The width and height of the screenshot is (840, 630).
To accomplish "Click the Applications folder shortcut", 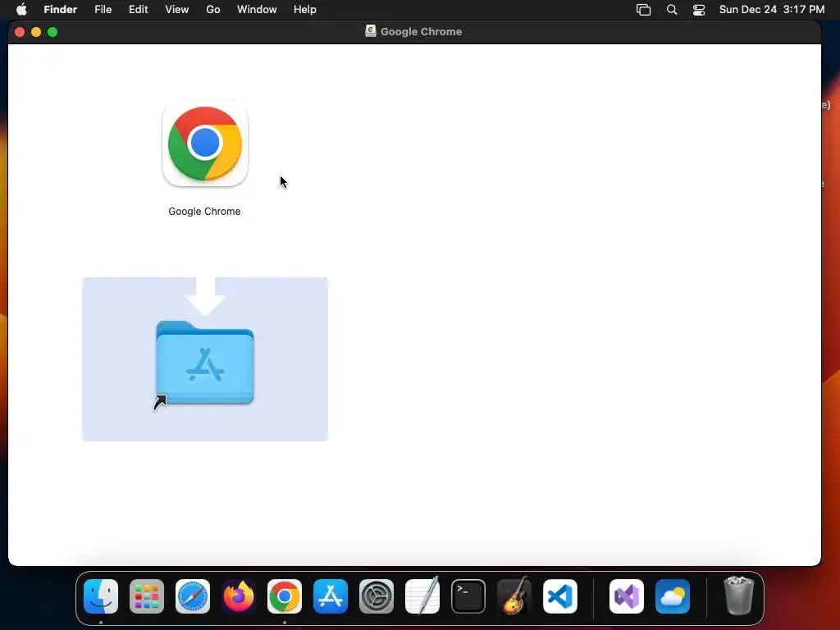I will (204, 363).
